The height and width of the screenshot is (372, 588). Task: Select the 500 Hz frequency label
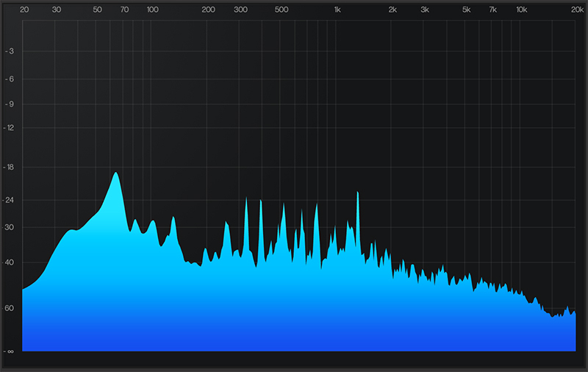(282, 10)
